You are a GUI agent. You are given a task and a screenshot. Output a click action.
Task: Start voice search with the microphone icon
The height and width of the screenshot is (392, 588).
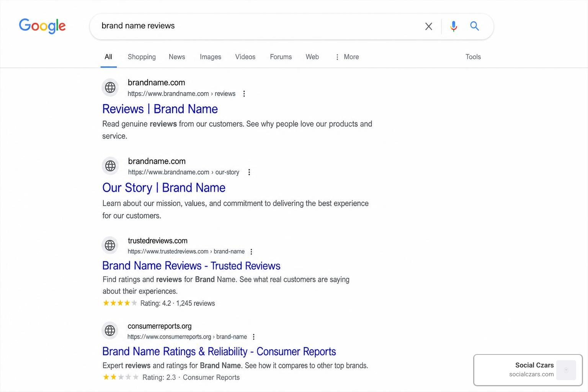pyautogui.click(x=454, y=26)
